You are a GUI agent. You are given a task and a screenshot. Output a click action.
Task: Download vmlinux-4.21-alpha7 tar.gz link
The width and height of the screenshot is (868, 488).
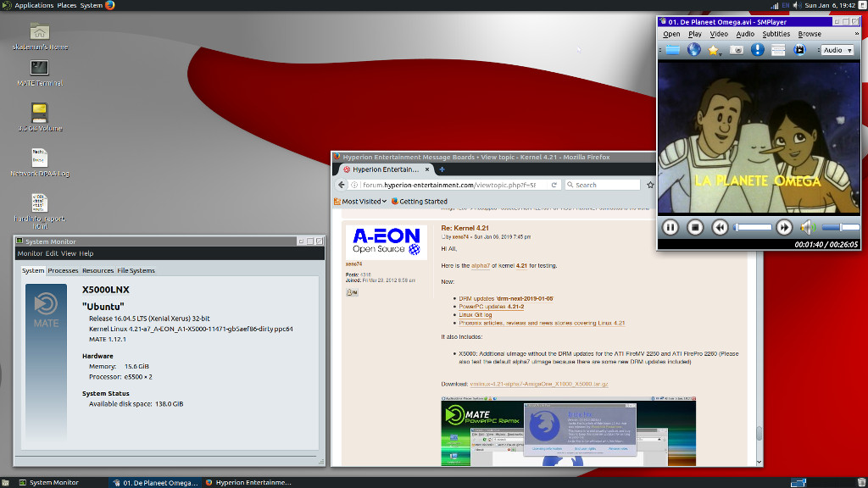[538, 384]
